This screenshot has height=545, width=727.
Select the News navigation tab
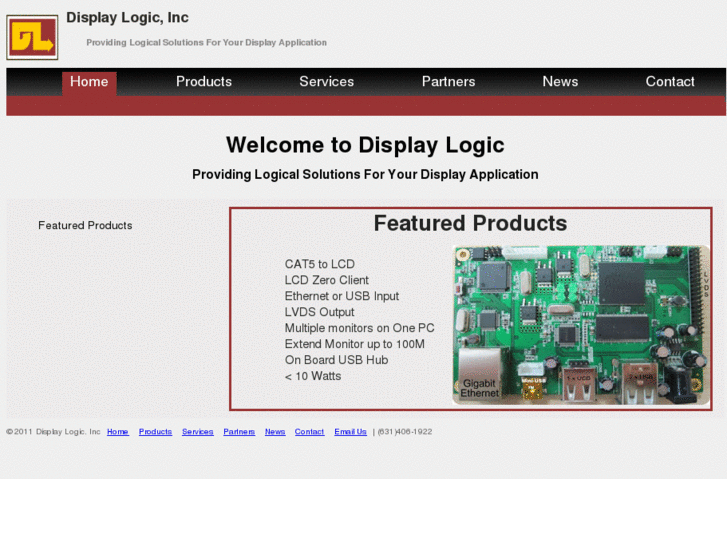tap(560, 82)
